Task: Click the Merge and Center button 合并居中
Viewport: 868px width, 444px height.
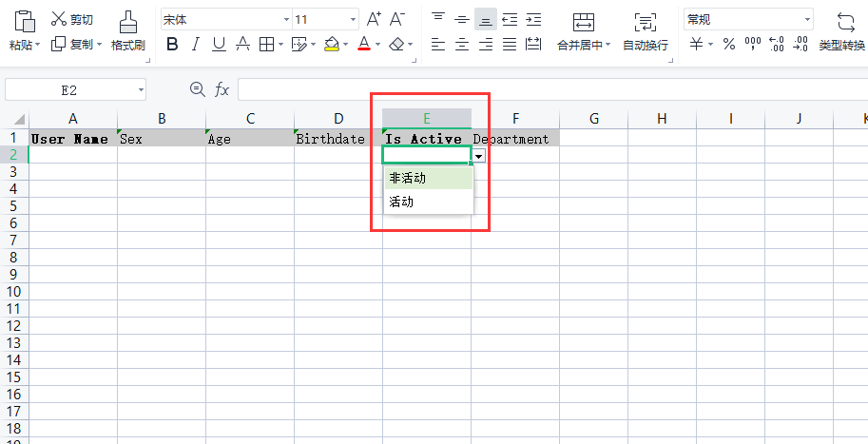Action: point(584,32)
